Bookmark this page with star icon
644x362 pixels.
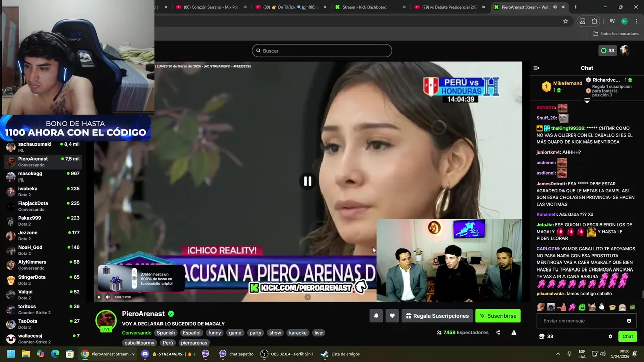pyautogui.click(x=566, y=21)
